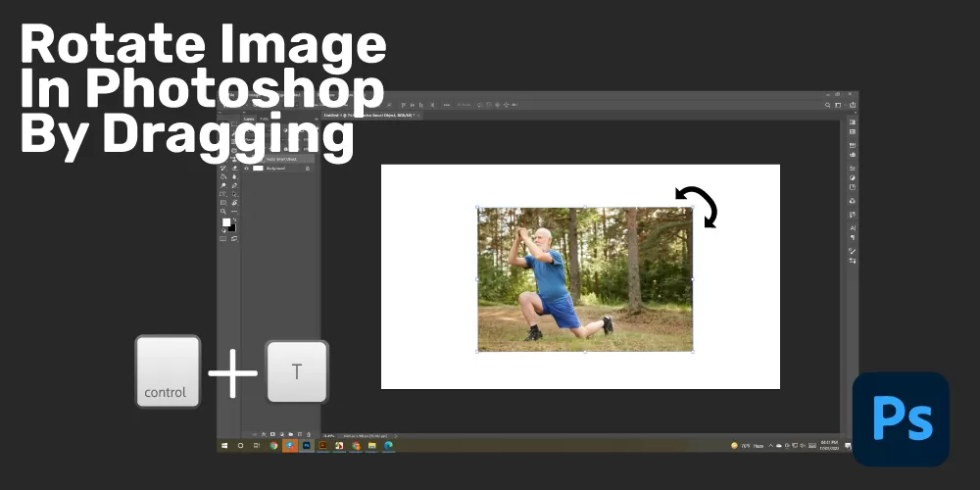
Task: Switch to the tab beside Layers
Action: pyautogui.click(x=265, y=119)
